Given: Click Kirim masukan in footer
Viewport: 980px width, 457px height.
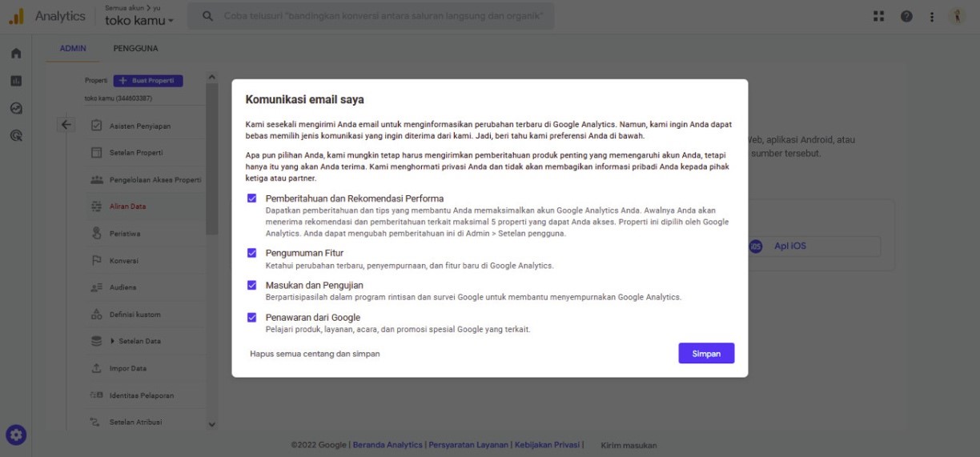Looking at the screenshot, I should point(629,445).
